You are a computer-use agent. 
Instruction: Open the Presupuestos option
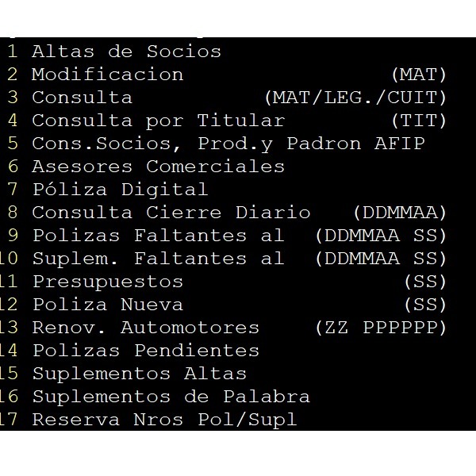108,282
